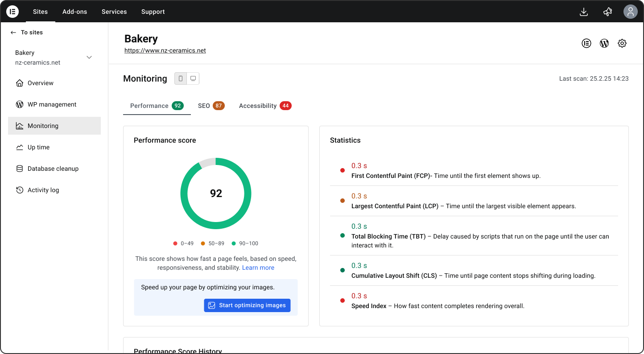Click the back arrow To sites
Image resolution: width=644 pixels, height=354 pixels.
click(13, 33)
